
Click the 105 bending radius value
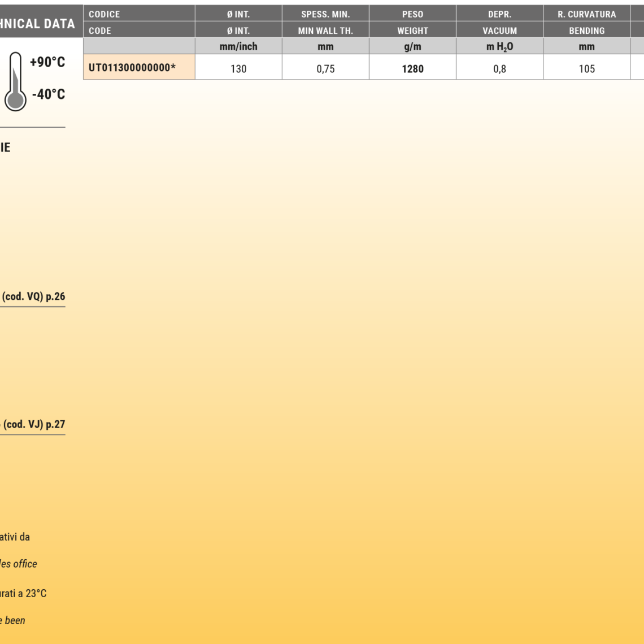[x=586, y=69]
